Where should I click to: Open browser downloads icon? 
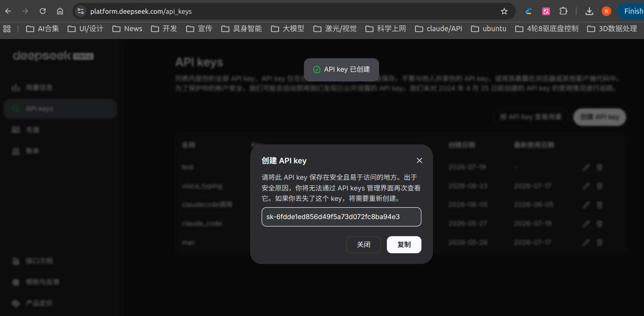[x=589, y=11]
